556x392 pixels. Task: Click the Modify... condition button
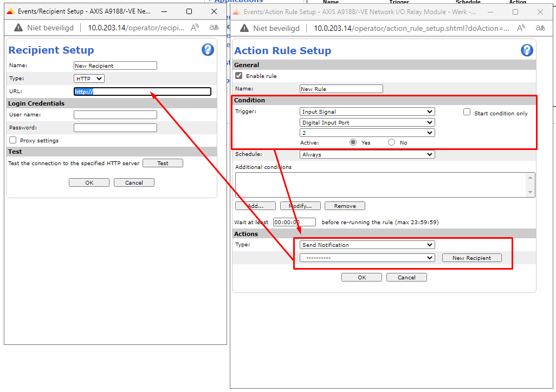pos(300,206)
